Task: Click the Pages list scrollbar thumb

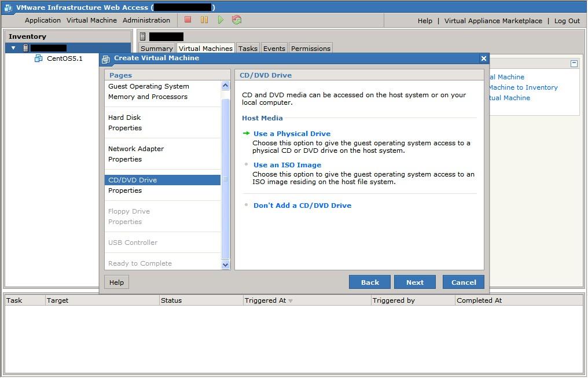Action: click(225, 179)
